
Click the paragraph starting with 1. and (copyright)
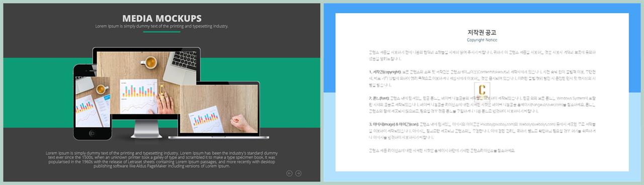[x=482, y=78]
